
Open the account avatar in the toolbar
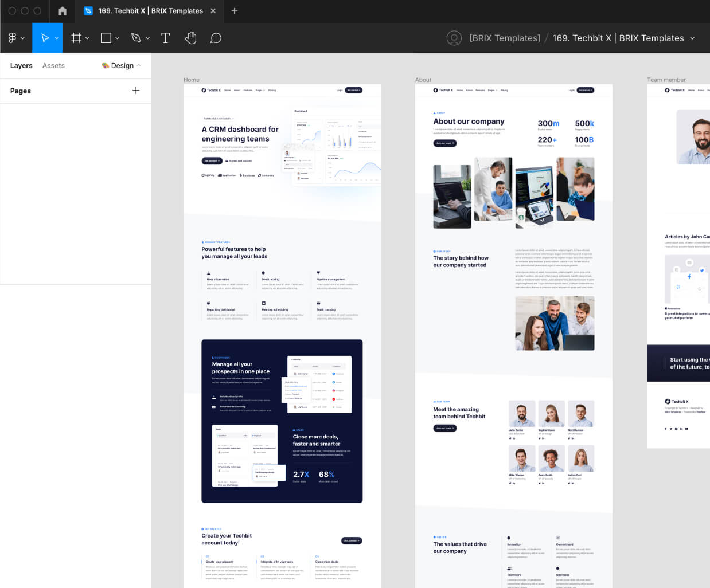(x=454, y=38)
